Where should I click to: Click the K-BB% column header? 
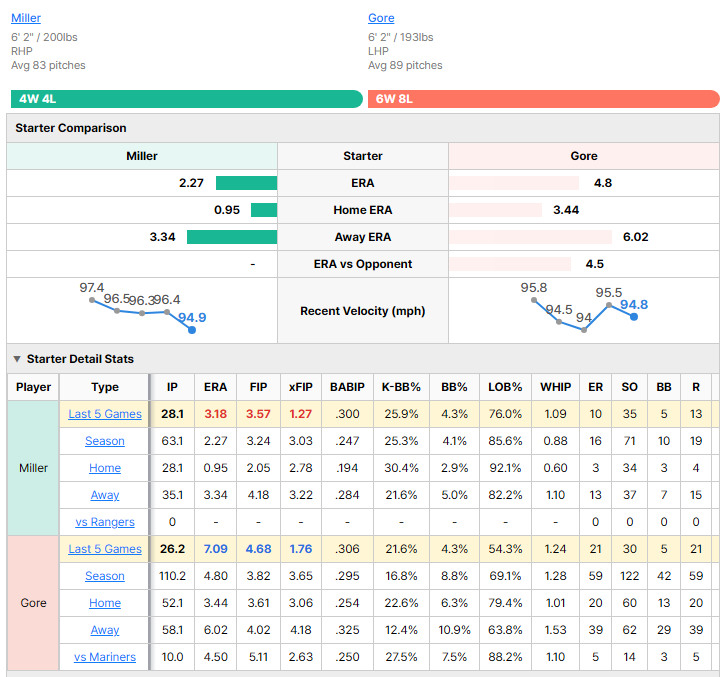pyautogui.click(x=401, y=387)
